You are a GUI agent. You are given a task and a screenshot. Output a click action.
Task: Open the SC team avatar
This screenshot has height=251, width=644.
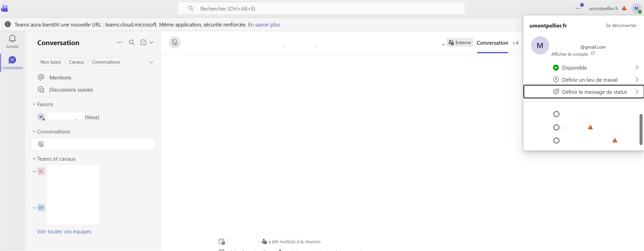(x=41, y=171)
